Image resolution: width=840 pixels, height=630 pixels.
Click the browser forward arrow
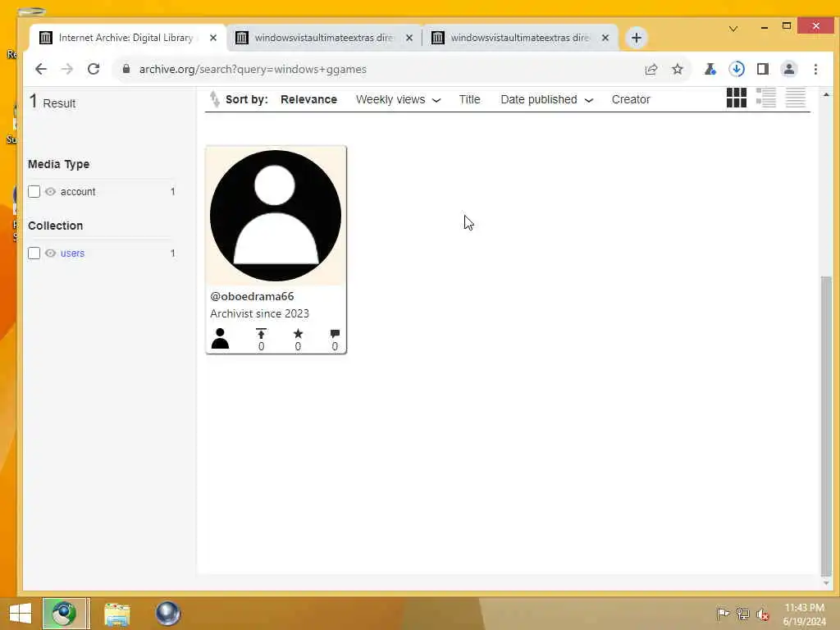pyautogui.click(x=67, y=69)
